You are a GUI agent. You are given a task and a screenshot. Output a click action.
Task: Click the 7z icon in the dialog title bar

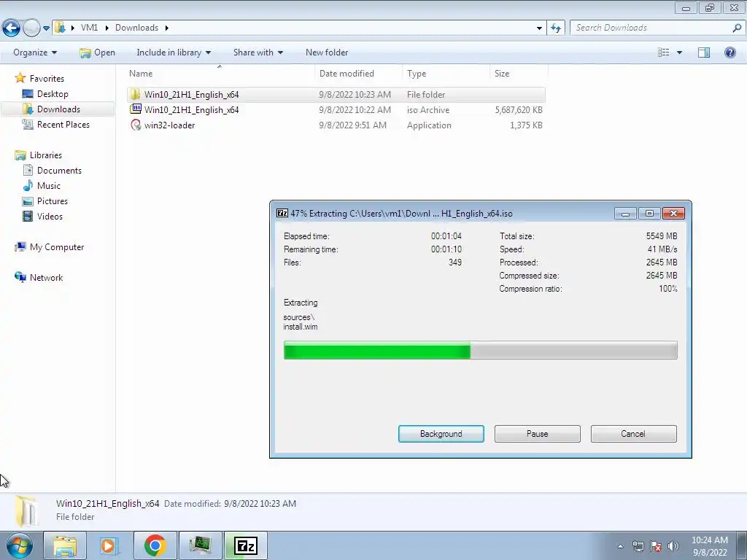coord(282,213)
